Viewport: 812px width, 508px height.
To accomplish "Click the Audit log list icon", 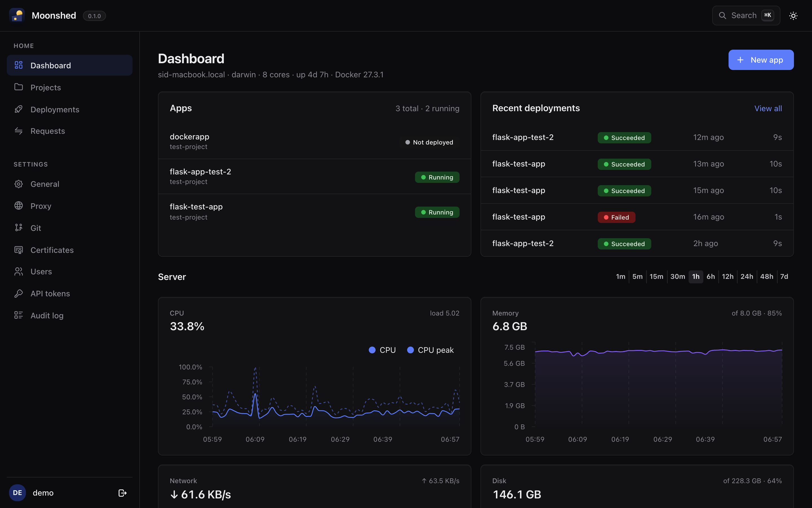I will [x=19, y=315].
